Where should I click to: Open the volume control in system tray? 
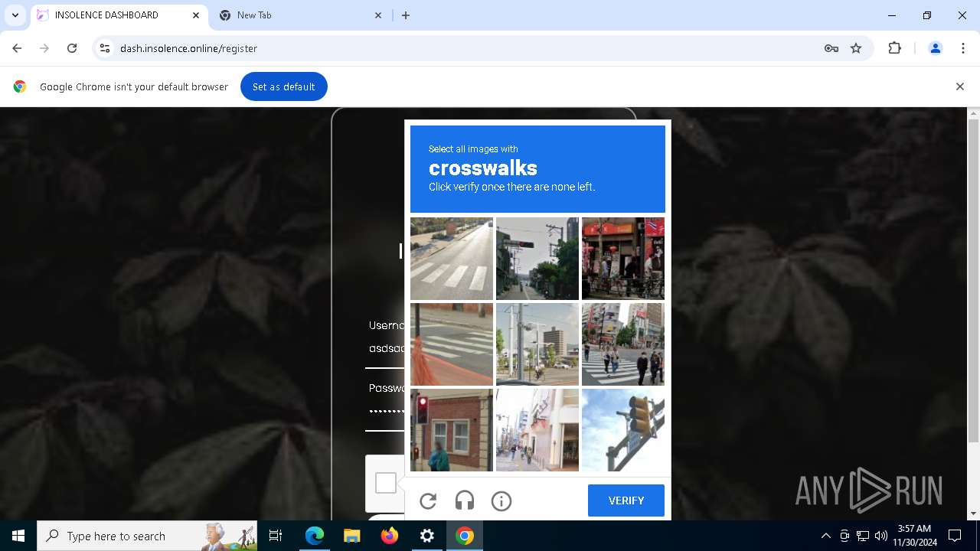click(x=880, y=536)
